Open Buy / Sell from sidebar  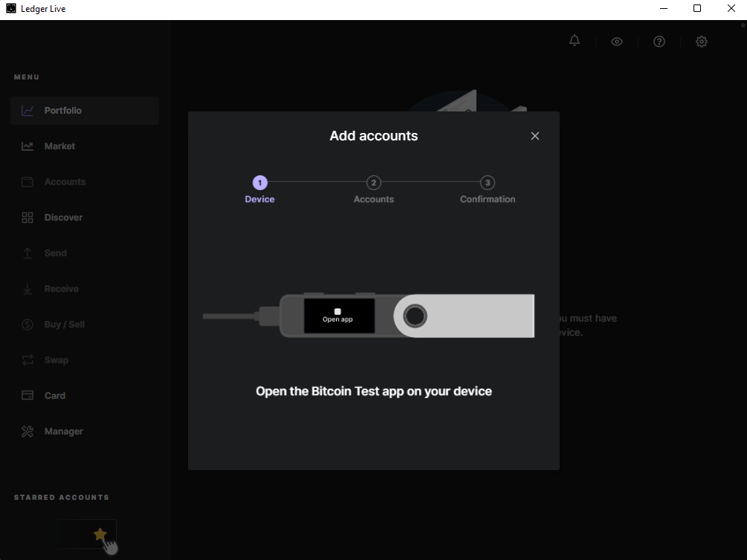[x=64, y=325]
